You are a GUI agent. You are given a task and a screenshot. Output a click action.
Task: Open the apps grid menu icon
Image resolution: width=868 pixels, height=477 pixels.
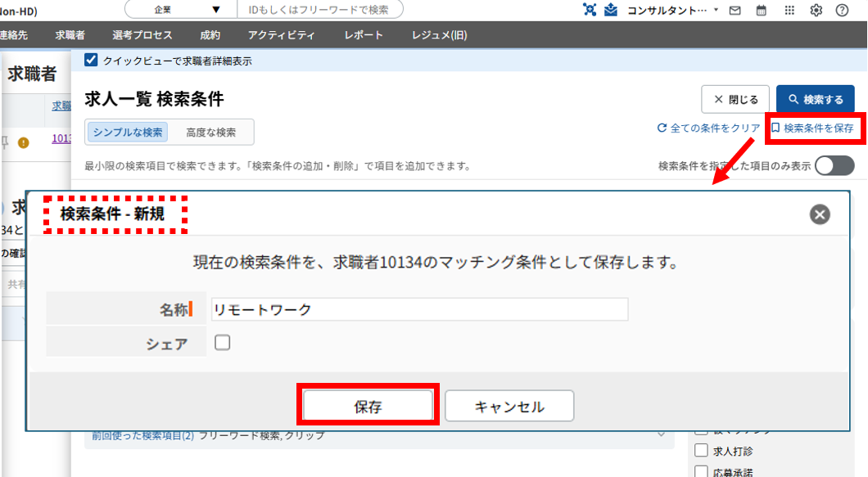click(x=789, y=11)
